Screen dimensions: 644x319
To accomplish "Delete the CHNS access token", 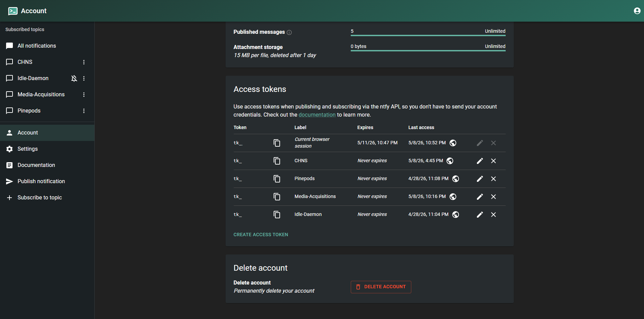I will (x=493, y=161).
